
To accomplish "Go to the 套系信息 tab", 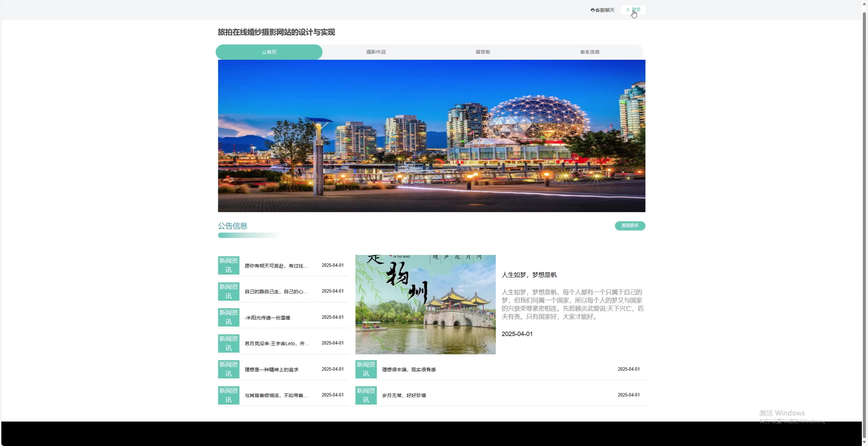I will 590,52.
